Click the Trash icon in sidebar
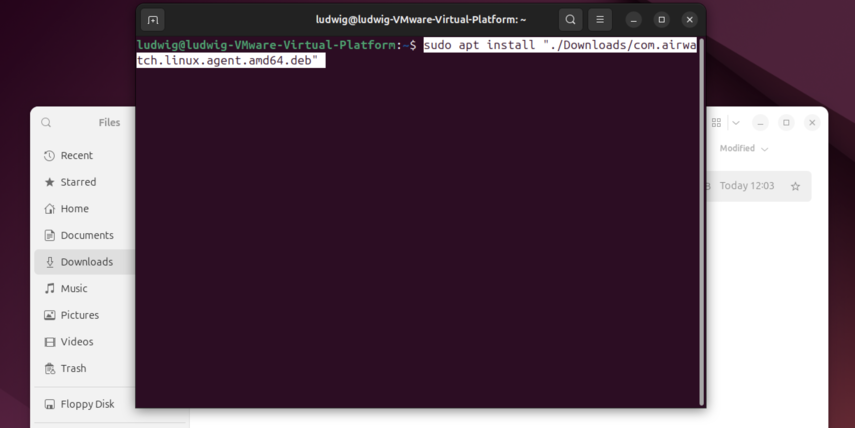855x428 pixels. click(49, 368)
